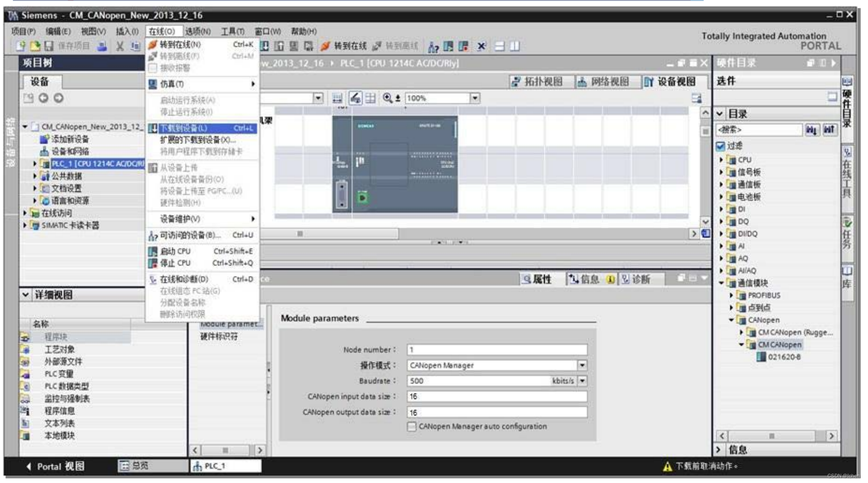Click the CANopen input data size field
Screen dimensions: 868x483
click(x=497, y=396)
